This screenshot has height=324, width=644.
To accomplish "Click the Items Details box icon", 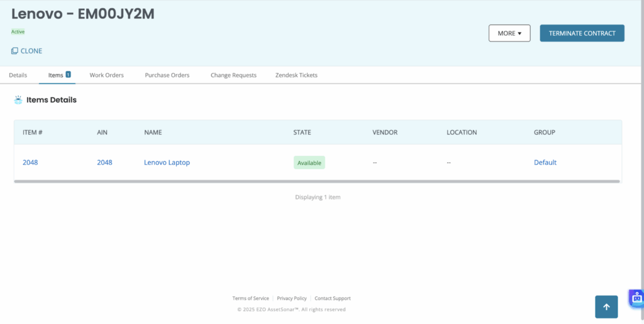I will [x=18, y=100].
